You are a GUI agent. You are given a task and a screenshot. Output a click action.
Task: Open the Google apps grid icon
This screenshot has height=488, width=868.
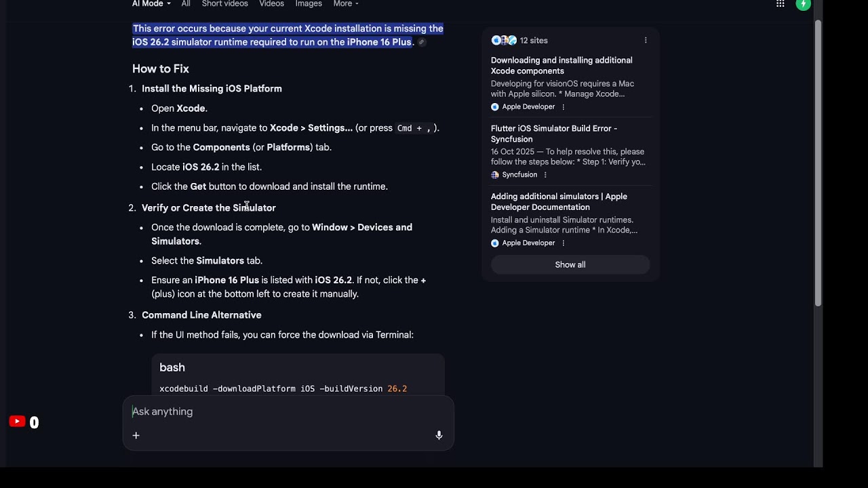click(x=780, y=4)
